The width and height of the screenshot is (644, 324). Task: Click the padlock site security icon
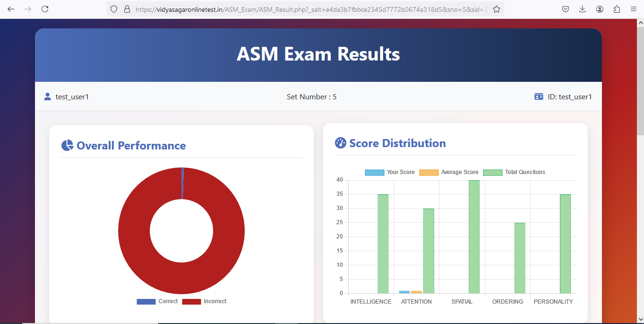pos(126,9)
